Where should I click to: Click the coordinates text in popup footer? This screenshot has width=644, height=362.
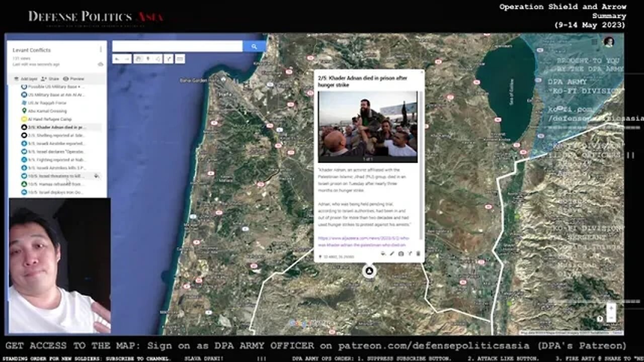(339, 256)
